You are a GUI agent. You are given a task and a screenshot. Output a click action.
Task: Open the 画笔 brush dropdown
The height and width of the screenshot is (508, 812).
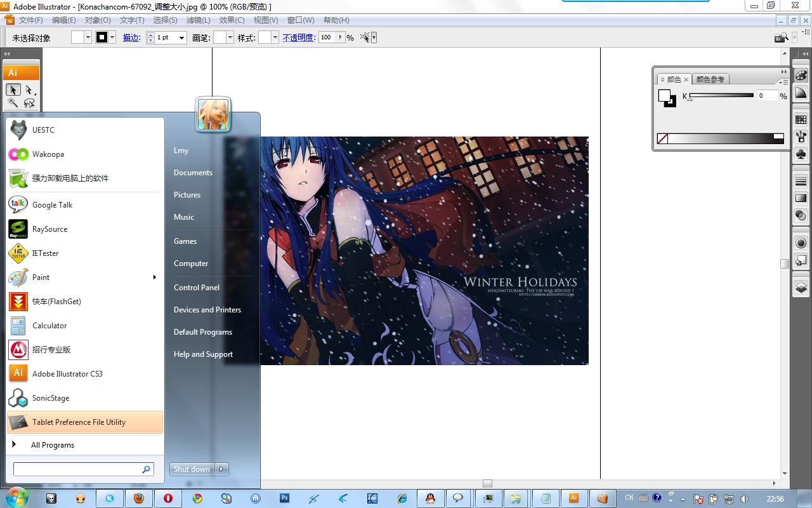(x=230, y=37)
